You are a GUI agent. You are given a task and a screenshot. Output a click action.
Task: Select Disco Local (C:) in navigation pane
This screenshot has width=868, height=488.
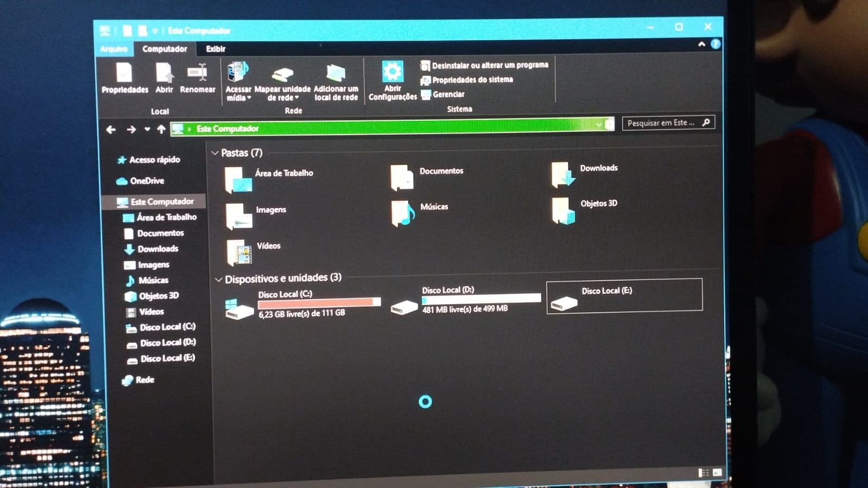coord(161,327)
